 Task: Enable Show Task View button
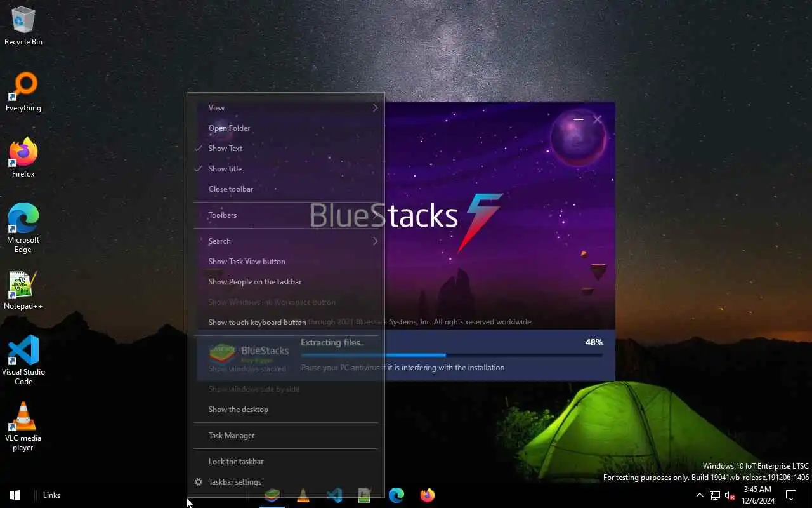pyautogui.click(x=286, y=262)
